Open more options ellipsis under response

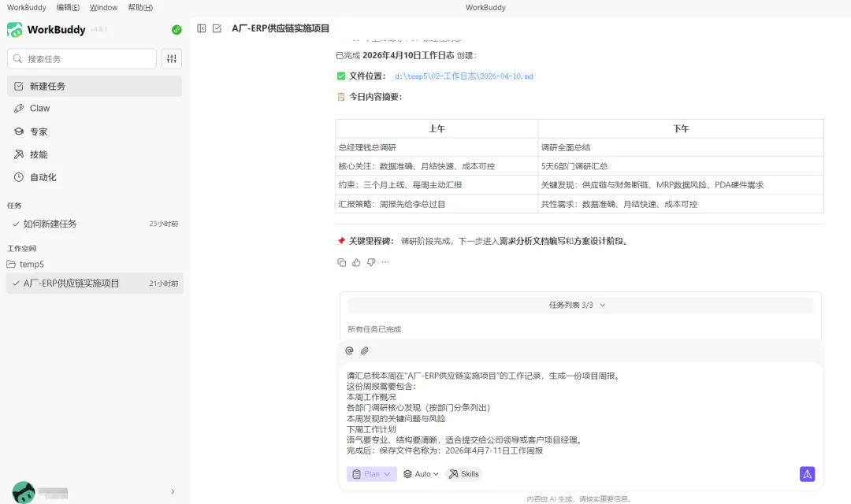[385, 262]
